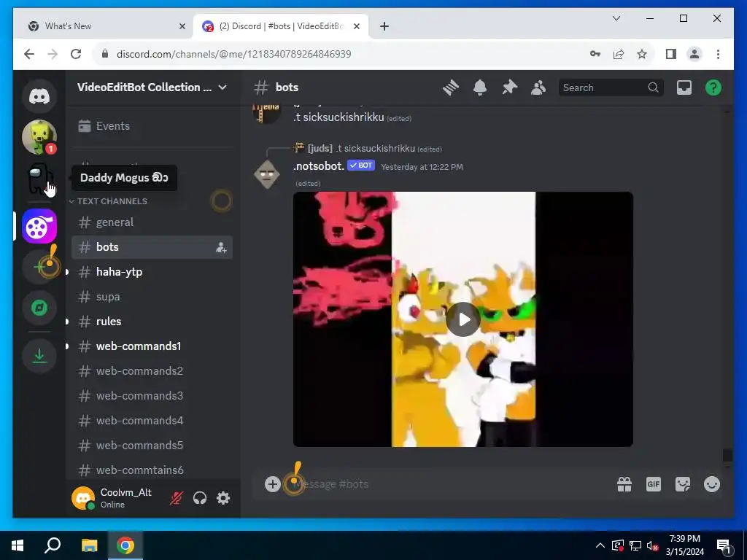
Task: Play the video in .notsobot. message
Action: click(463, 319)
